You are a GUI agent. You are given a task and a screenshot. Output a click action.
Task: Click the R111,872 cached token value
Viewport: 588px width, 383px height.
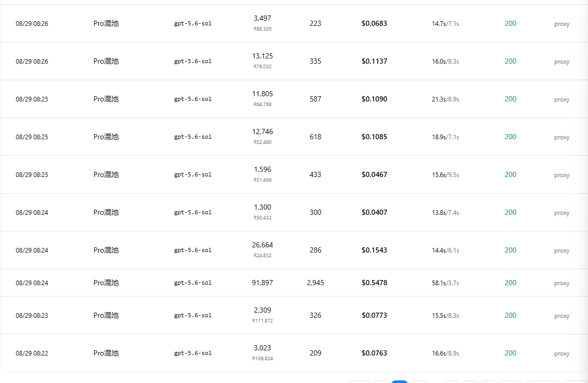(x=262, y=321)
